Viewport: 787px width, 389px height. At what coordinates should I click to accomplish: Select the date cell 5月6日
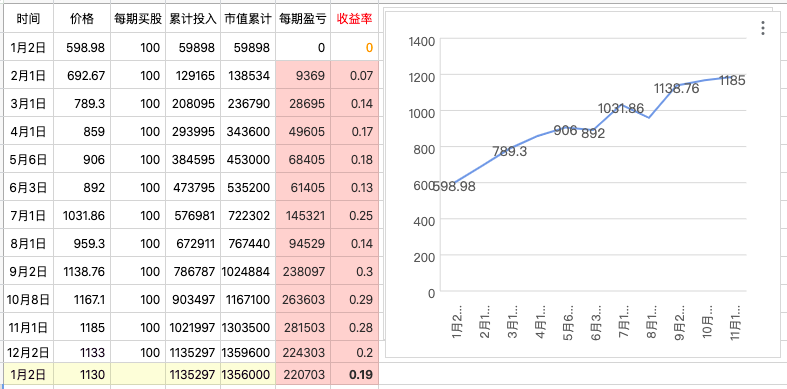click(28, 160)
